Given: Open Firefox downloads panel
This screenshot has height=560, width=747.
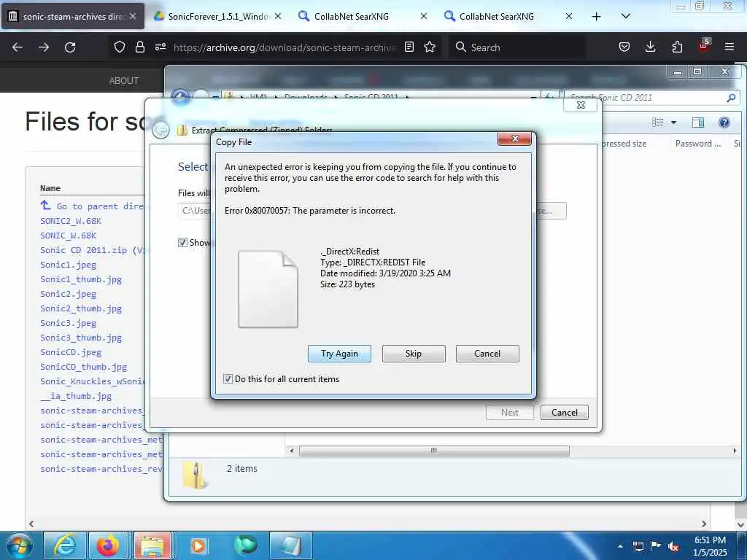Looking at the screenshot, I should 650,47.
